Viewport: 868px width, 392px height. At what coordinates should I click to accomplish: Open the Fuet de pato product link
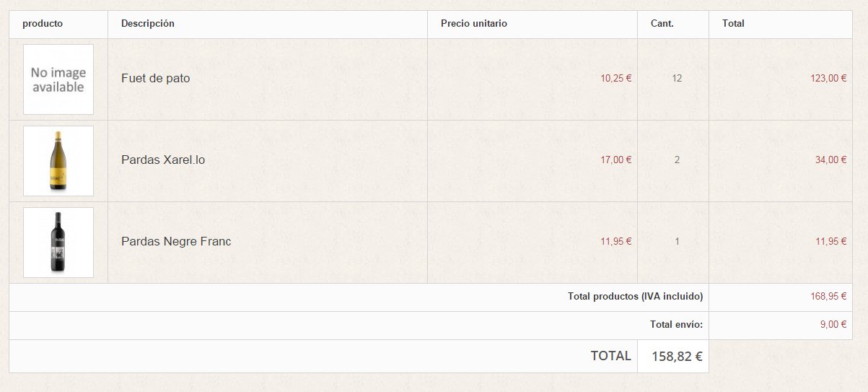pos(156,79)
